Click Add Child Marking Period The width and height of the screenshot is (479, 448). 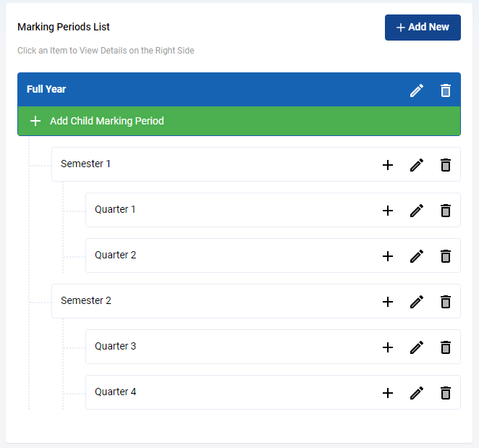tap(239, 121)
